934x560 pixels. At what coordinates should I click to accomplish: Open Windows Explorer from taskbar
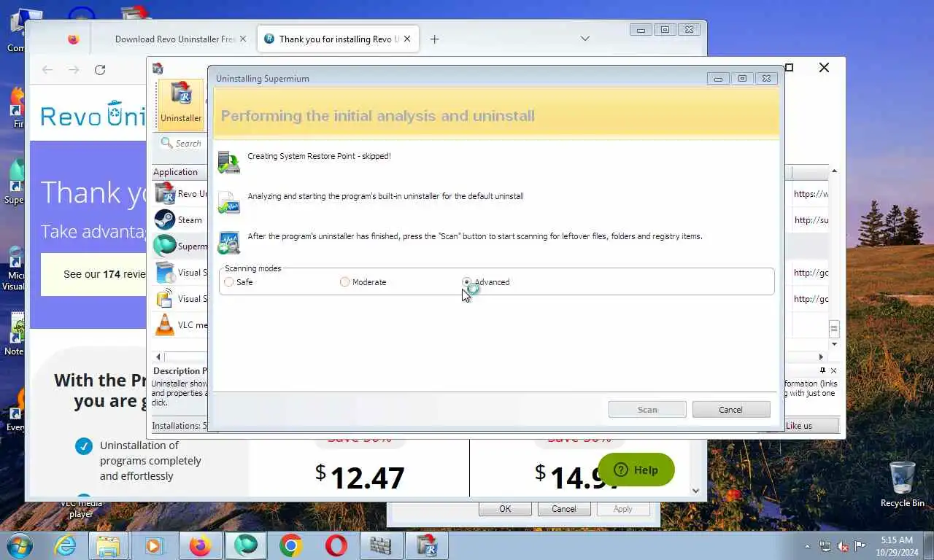(x=109, y=545)
